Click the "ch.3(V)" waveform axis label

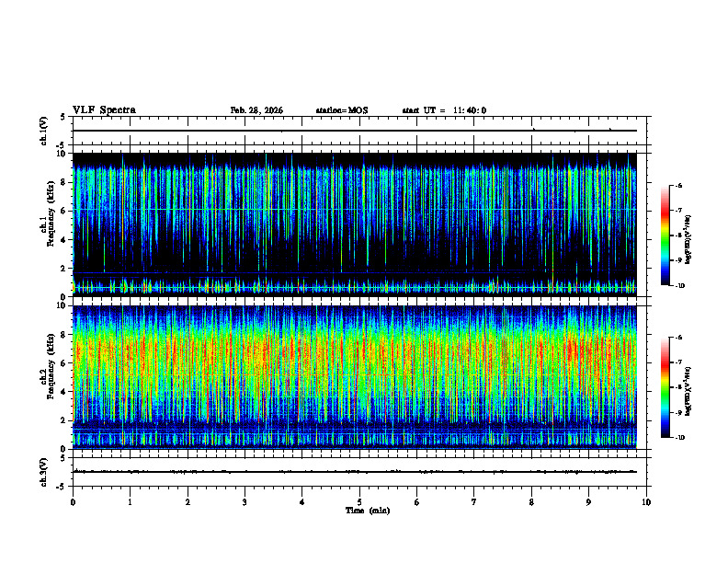click(x=44, y=472)
